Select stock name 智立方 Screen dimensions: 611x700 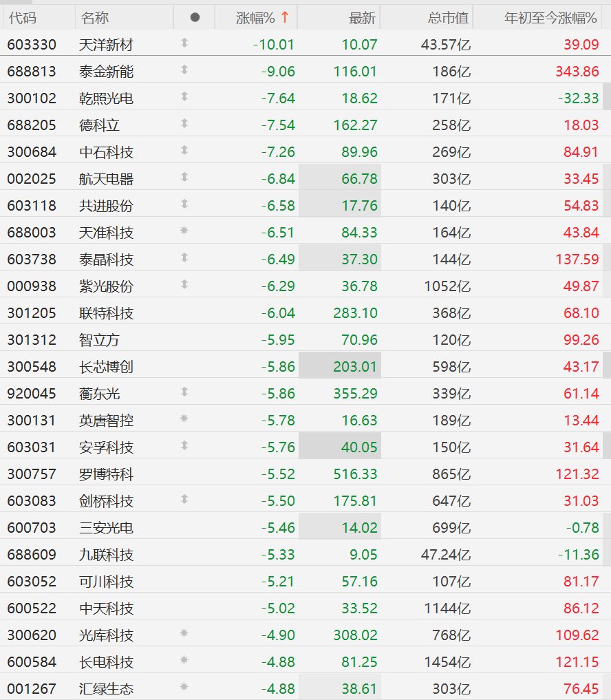[99, 340]
